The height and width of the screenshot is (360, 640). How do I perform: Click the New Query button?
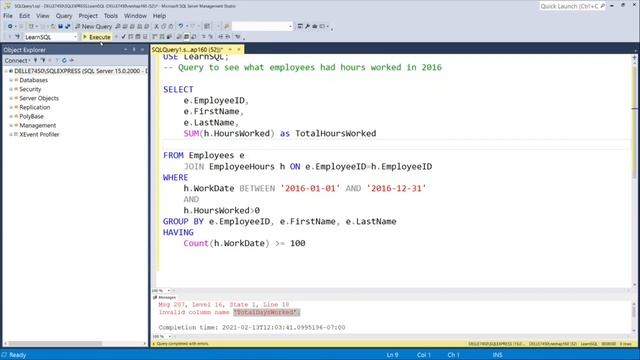tap(93, 26)
